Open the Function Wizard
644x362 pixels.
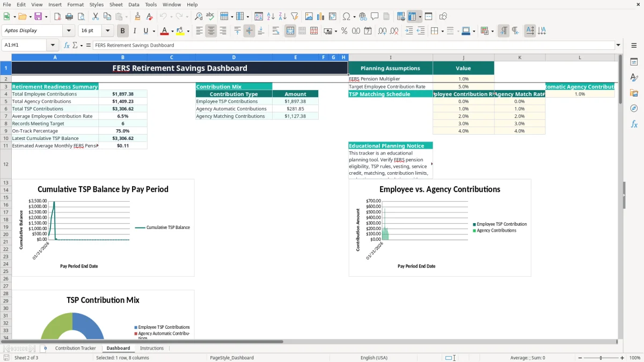67,46
